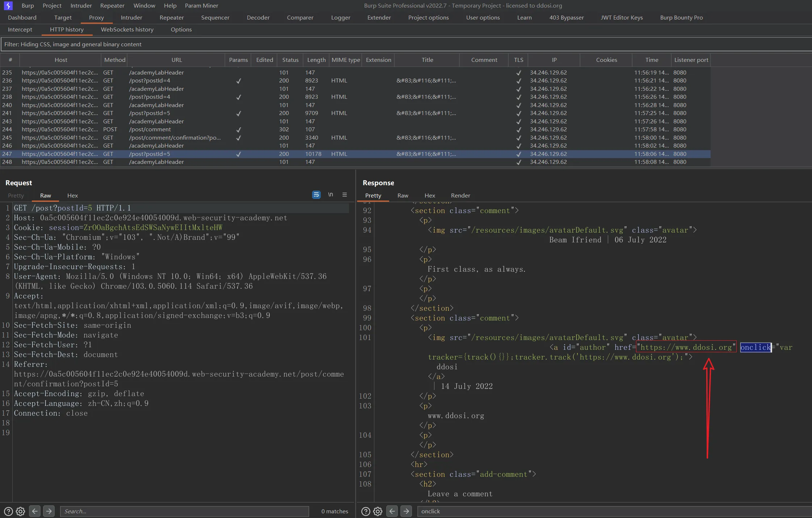
Task: Switch to WebSockets history sub-tab
Action: click(x=127, y=29)
